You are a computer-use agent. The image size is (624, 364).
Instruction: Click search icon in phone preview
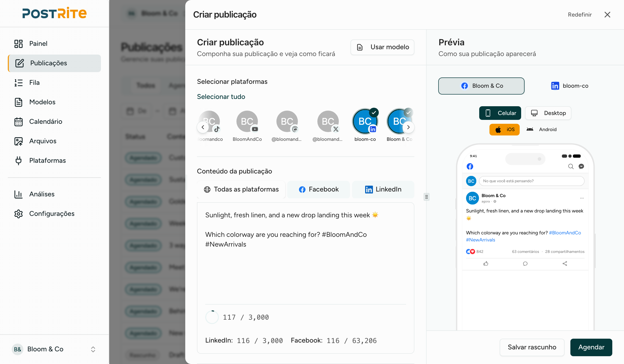[x=571, y=166]
